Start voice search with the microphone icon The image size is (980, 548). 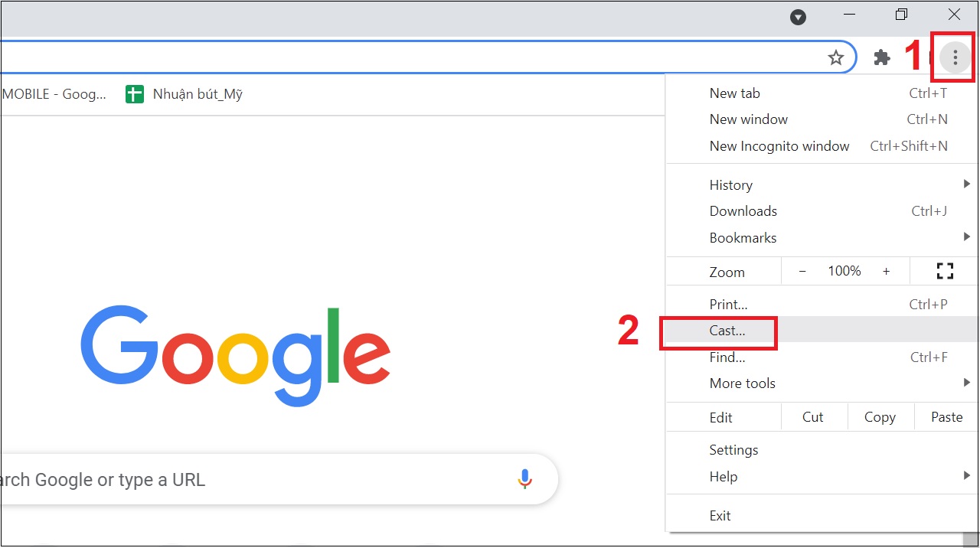tap(524, 479)
